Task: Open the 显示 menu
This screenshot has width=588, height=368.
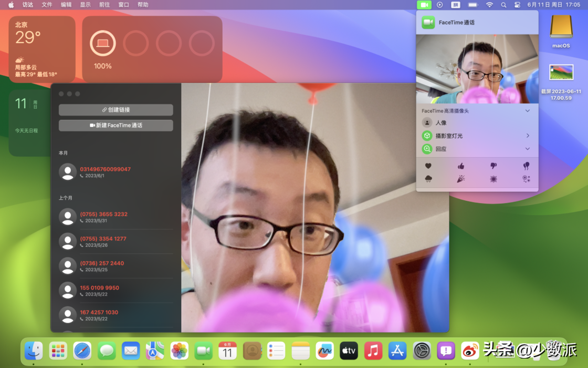Action: (85, 5)
